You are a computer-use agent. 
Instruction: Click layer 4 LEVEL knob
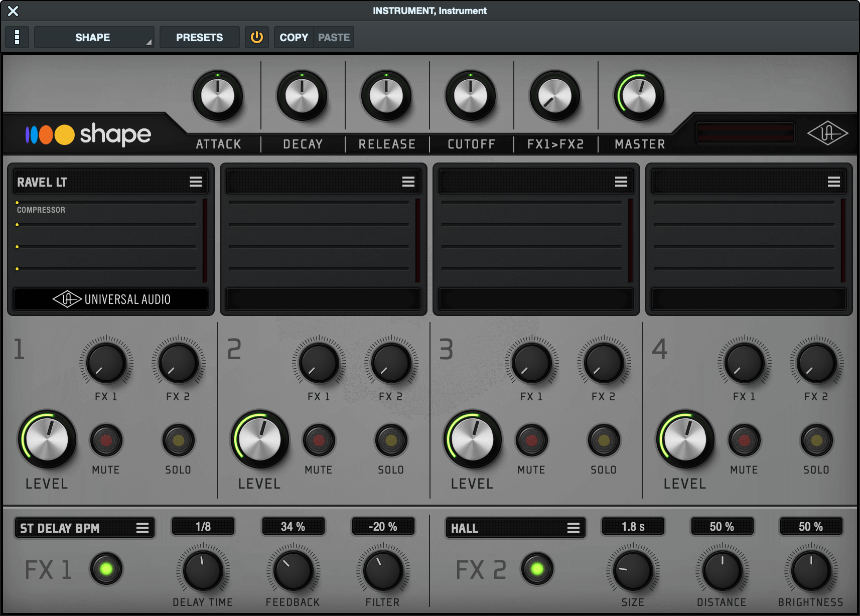click(685, 440)
